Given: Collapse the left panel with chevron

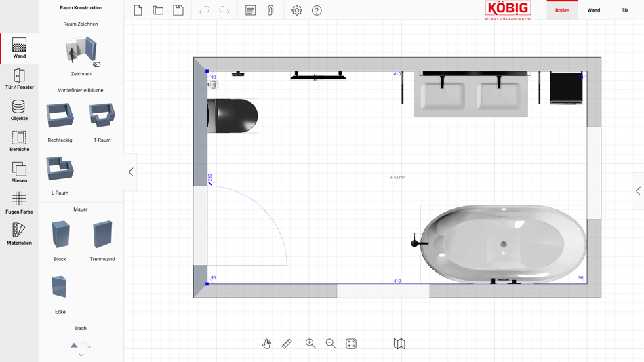Looking at the screenshot, I should click(131, 172).
